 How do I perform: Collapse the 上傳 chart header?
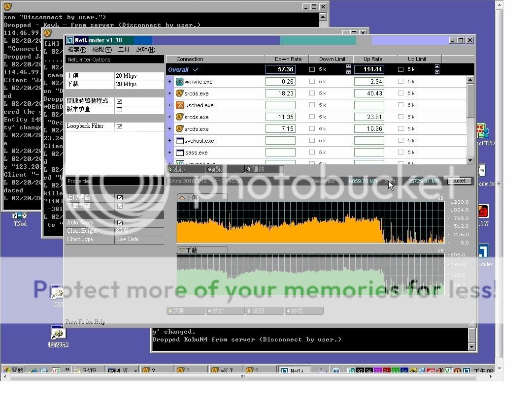click(202, 197)
